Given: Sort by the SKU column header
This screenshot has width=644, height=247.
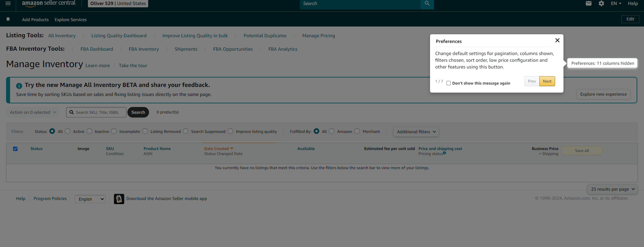Looking at the screenshot, I should (x=110, y=149).
